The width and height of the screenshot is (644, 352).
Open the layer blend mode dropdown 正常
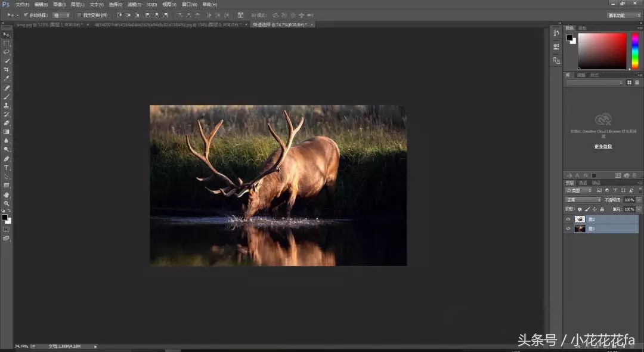pos(583,200)
